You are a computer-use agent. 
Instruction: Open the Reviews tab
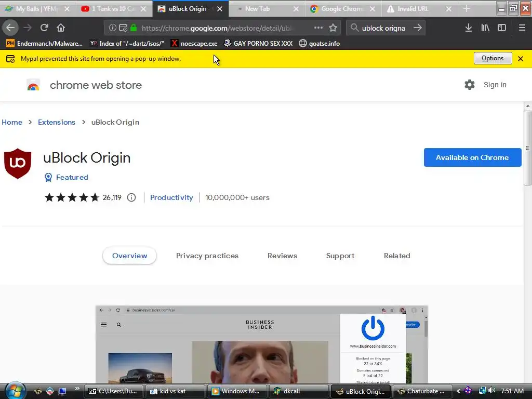pos(282,256)
